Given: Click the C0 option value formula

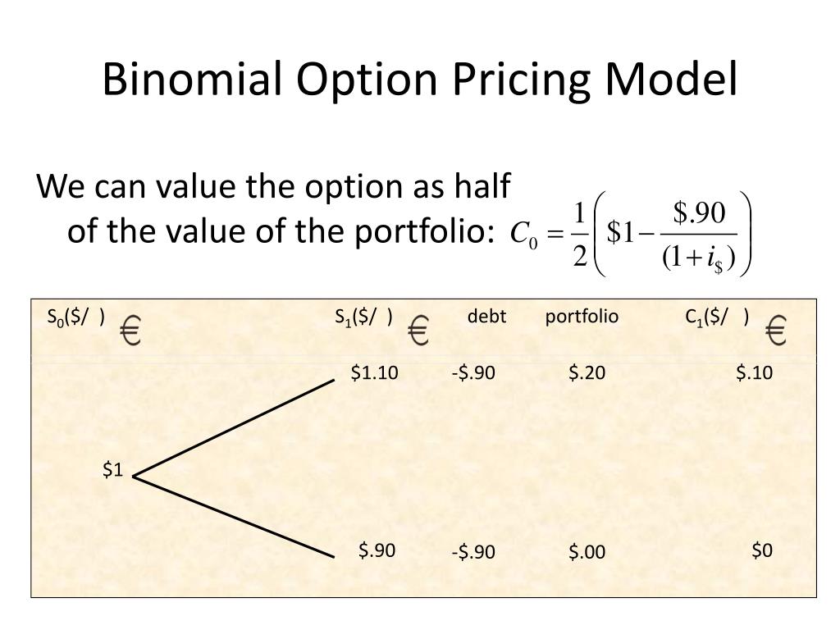Looking at the screenshot, I should 631,234.
